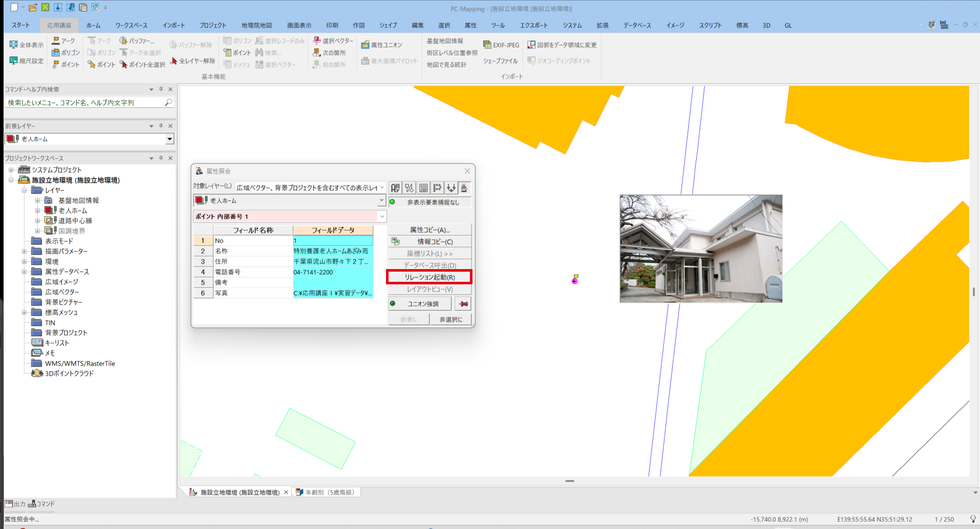
Task: Open the 前景レイヤー 老人ホーム combo box
Action: click(169, 139)
